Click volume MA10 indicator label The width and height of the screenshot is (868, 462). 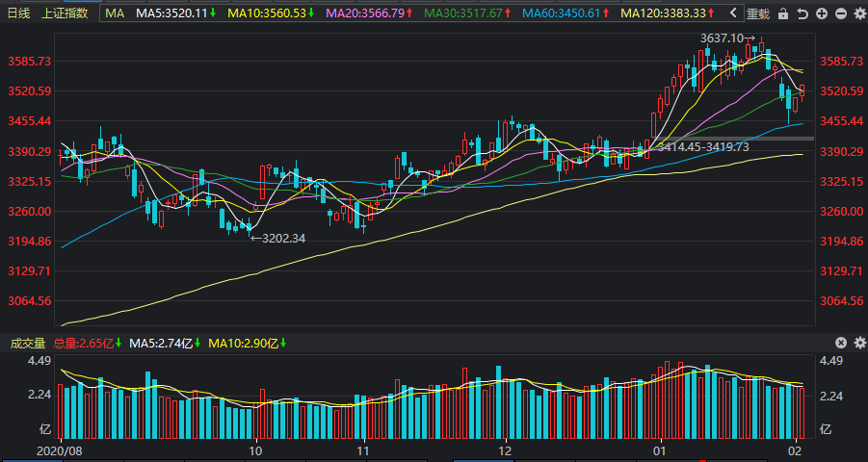pyautogui.click(x=248, y=344)
